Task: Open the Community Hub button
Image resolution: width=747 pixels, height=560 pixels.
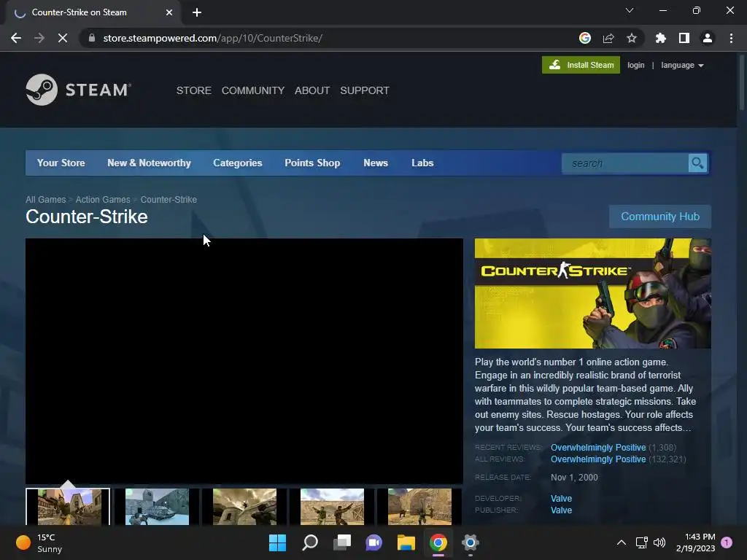Action: coord(659,217)
